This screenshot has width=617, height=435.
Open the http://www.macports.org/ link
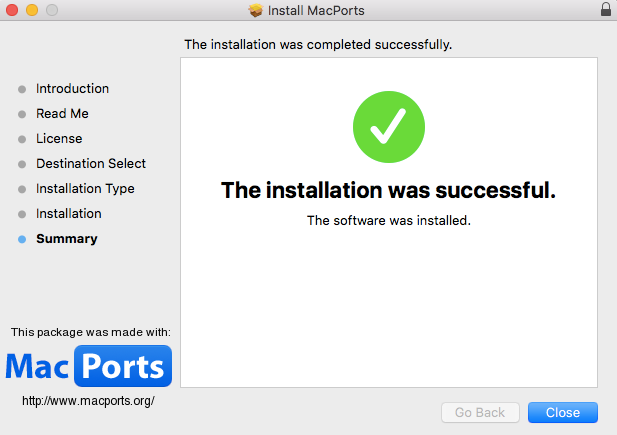pos(88,401)
